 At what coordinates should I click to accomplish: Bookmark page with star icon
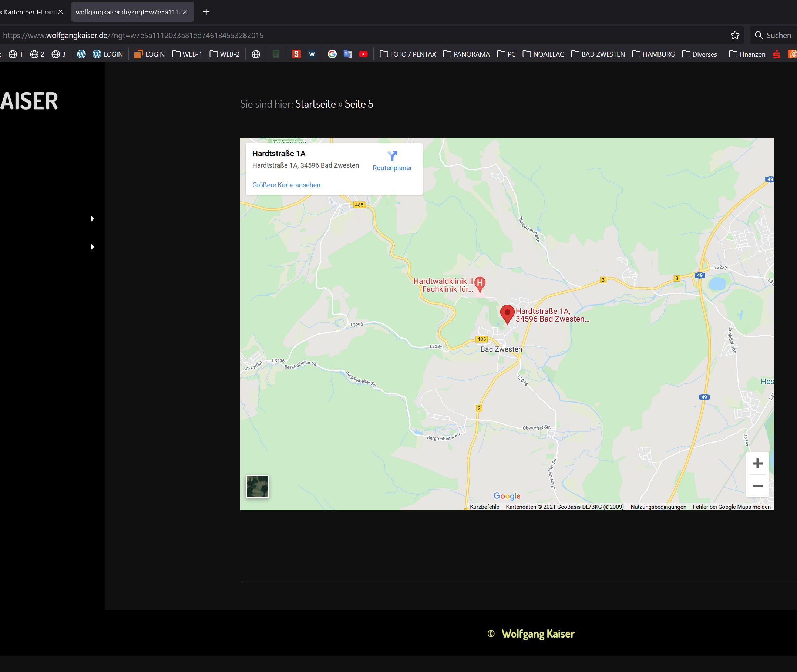[x=735, y=36]
